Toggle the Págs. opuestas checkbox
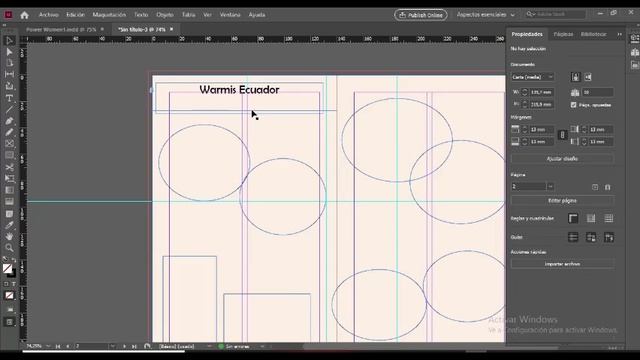Image resolution: width=640 pixels, height=360 pixels. point(573,105)
